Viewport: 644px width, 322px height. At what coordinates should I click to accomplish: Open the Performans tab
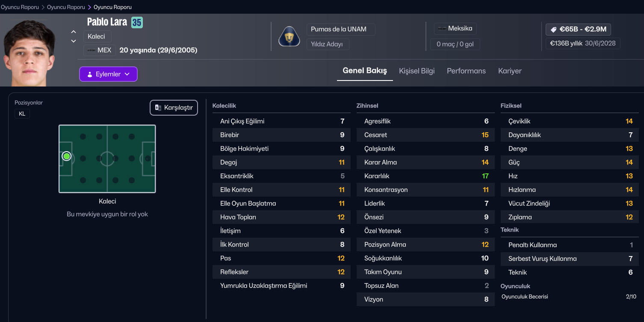(466, 71)
